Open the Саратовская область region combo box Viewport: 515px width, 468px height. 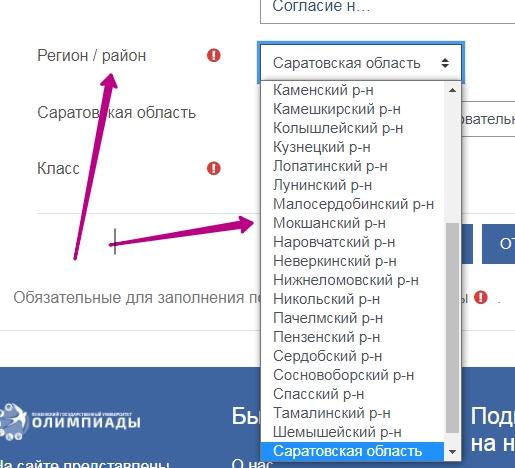pos(361,63)
